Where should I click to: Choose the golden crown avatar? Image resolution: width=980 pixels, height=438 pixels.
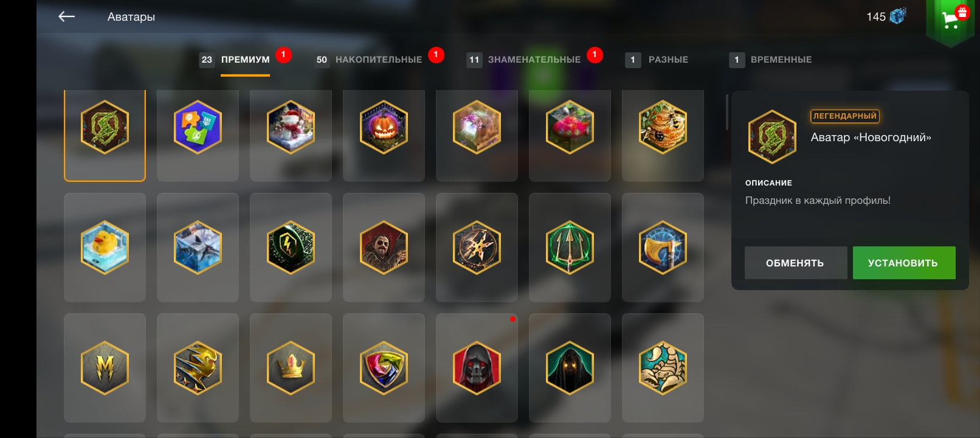(x=291, y=368)
